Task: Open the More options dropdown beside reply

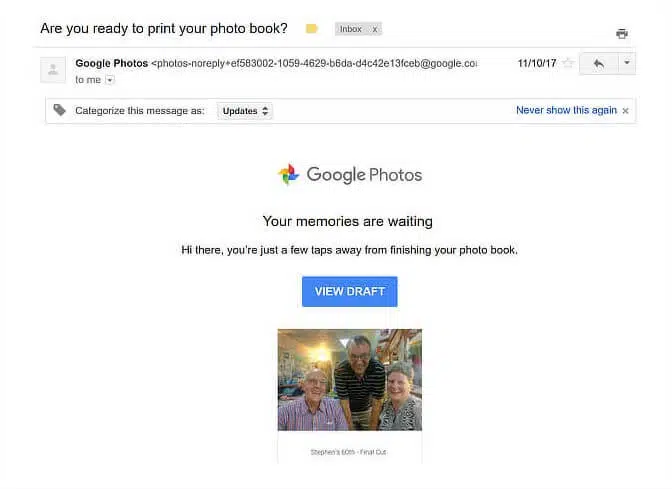Action: [x=626, y=63]
